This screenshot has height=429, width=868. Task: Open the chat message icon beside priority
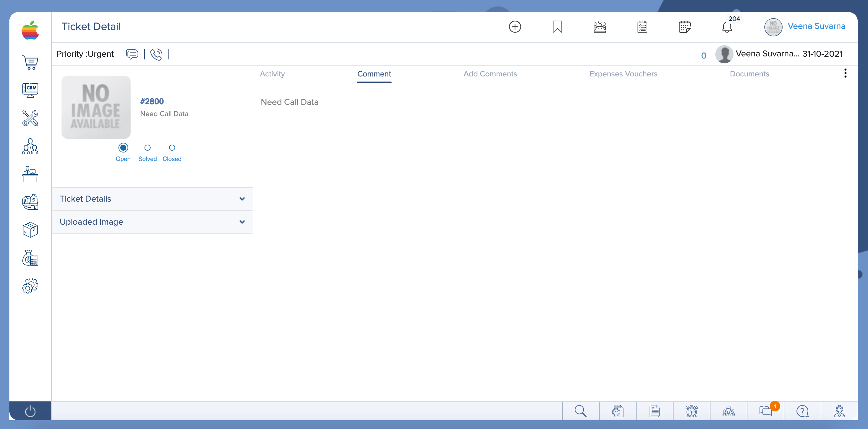tap(132, 54)
